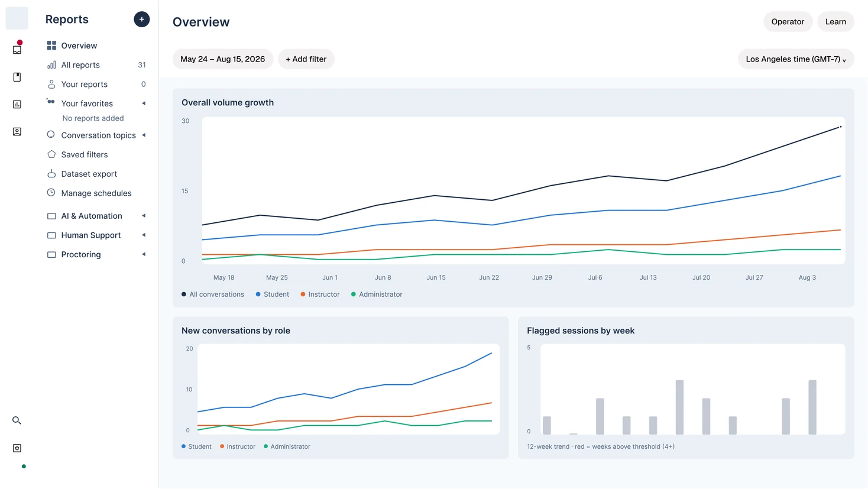Click the All reports bar chart icon
868x489 pixels.
(x=51, y=65)
